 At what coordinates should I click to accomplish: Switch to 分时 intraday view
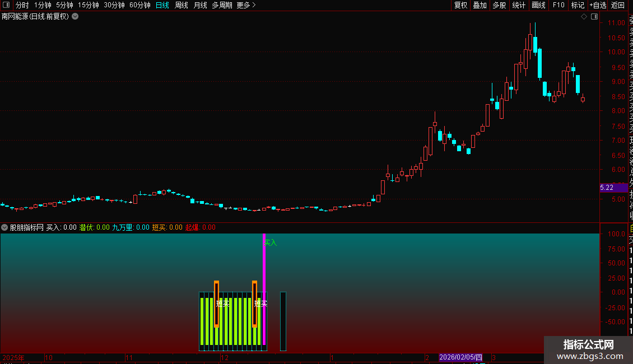[x=22, y=5]
